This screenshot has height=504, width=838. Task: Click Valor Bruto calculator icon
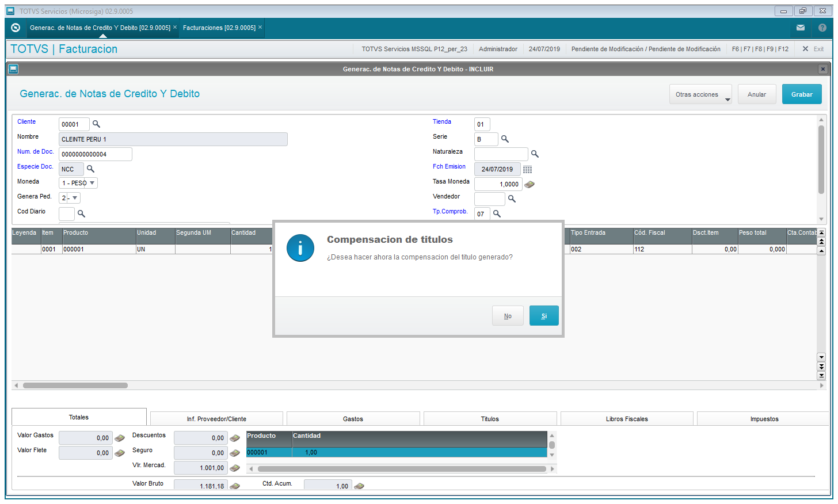click(x=235, y=486)
